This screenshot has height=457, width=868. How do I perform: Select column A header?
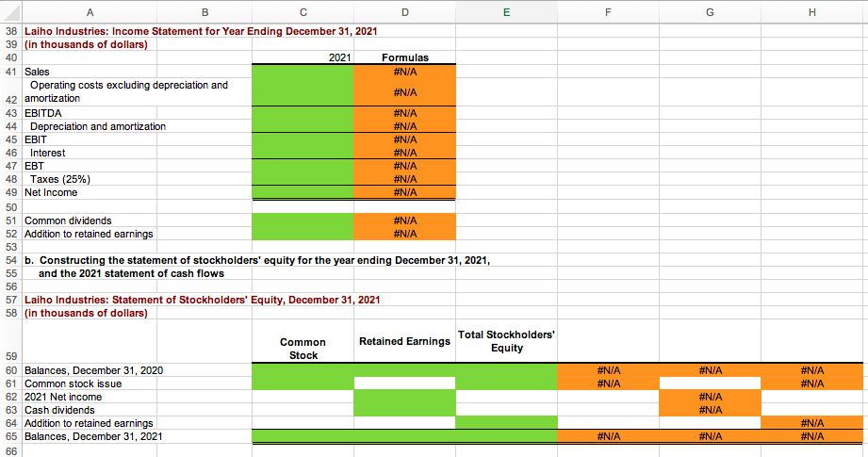(90, 12)
